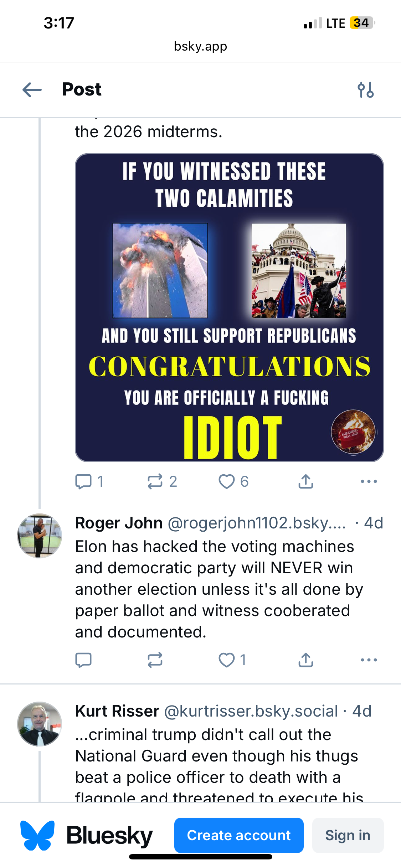This screenshot has height=868, width=401.
Task: Share the meme image post
Action: [x=306, y=481]
